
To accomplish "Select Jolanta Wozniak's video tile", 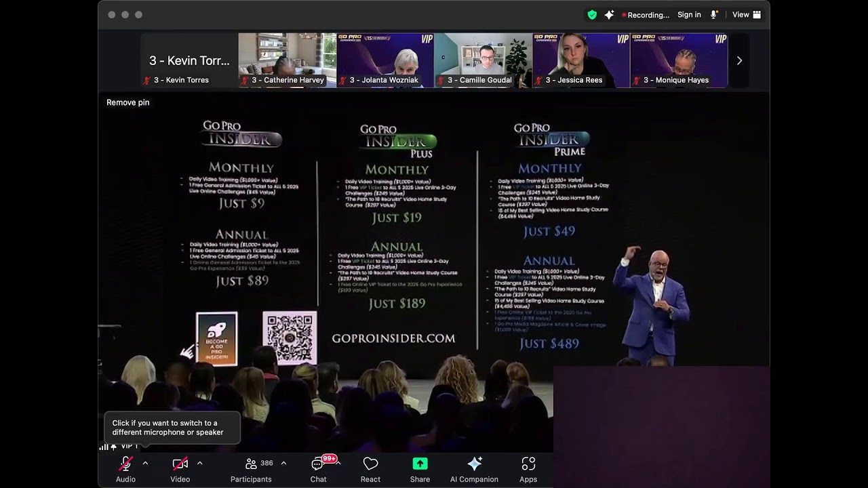I will click(385, 60).
